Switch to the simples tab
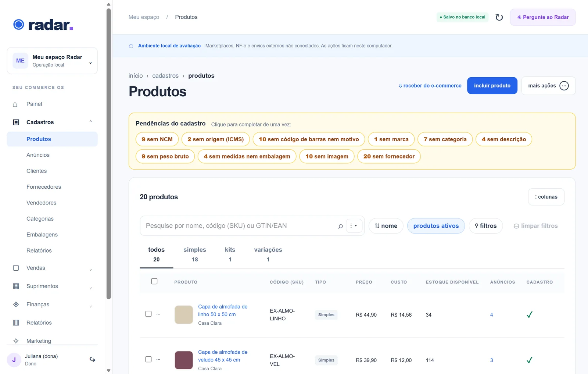The image size is (588, 374). coord(195,254)
